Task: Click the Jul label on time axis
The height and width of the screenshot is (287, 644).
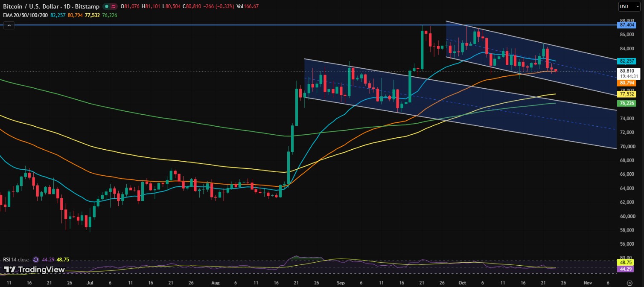Action: coord(90,282)
